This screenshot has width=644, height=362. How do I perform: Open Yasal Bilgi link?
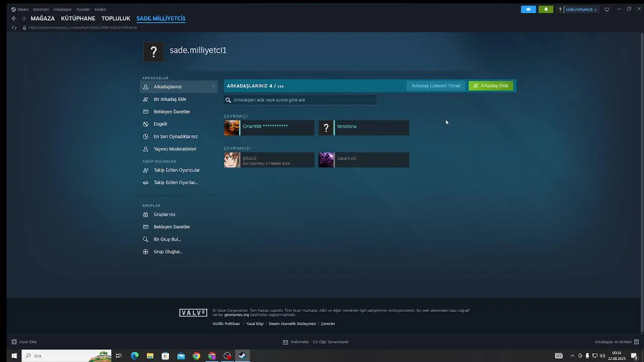point(255,324)
